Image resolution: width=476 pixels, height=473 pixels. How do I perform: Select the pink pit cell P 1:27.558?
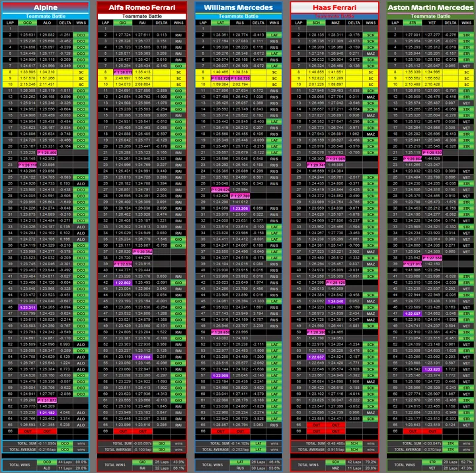[432, 258]
